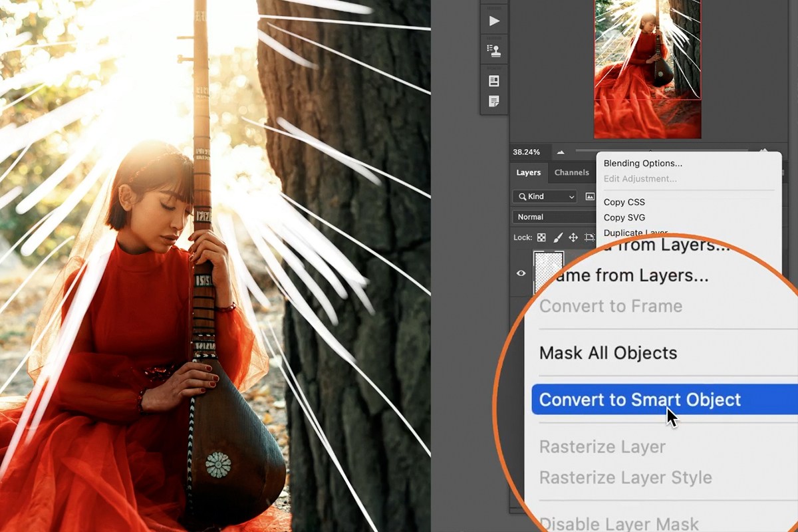The width and height of the screenshot is (798, 532).
Task: Open the Actions panel play icon
Action: [x=494, y=21]
